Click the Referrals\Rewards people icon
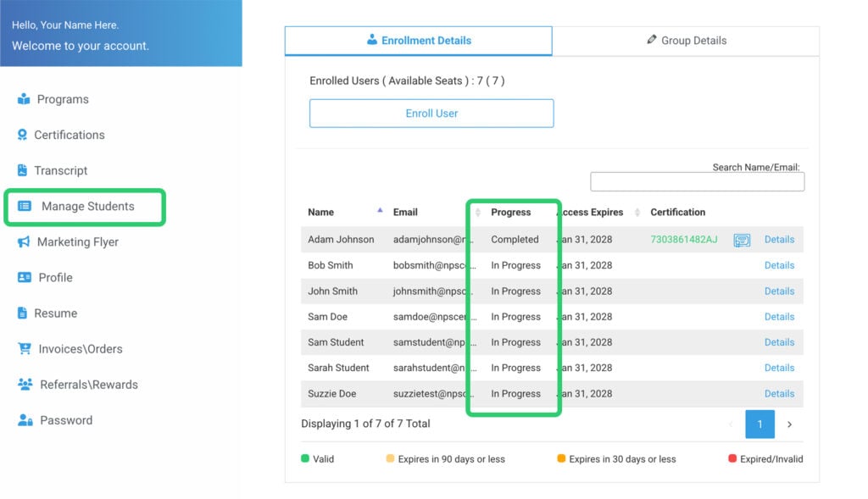Viewport: 868px width, 499px height. 25,385
